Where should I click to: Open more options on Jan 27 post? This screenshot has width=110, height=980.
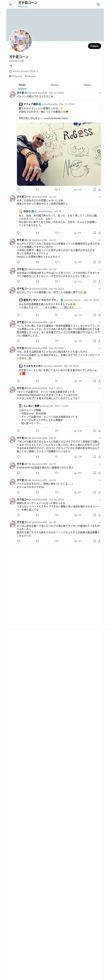(100, 240)
